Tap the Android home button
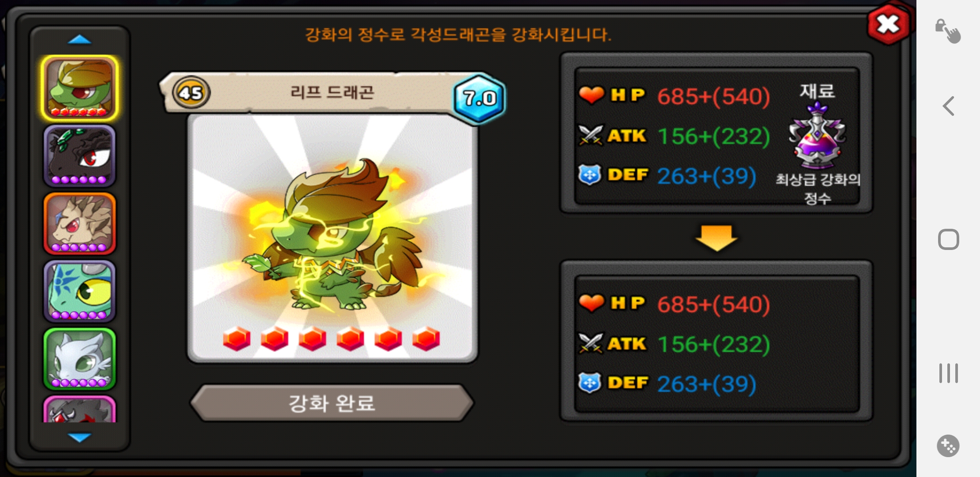This screenshot has width=980, height=477. (x=948, y=239)
